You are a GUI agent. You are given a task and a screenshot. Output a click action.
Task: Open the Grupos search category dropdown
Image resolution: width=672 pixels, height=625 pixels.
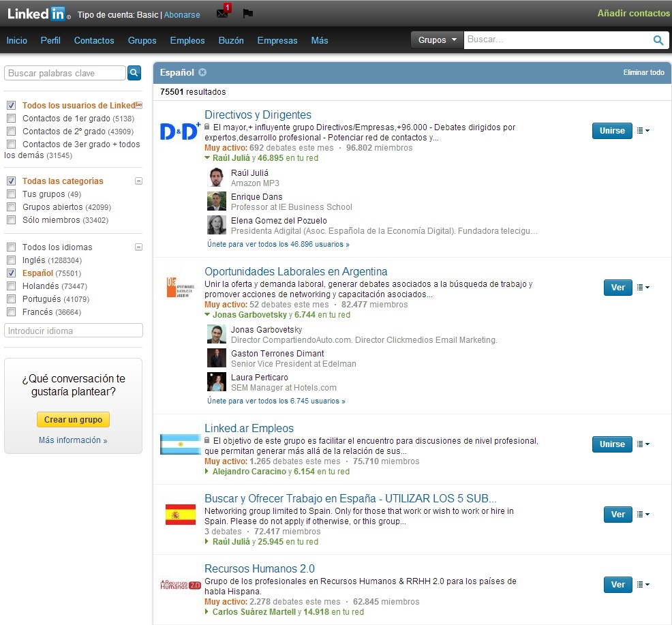(437, 40)
